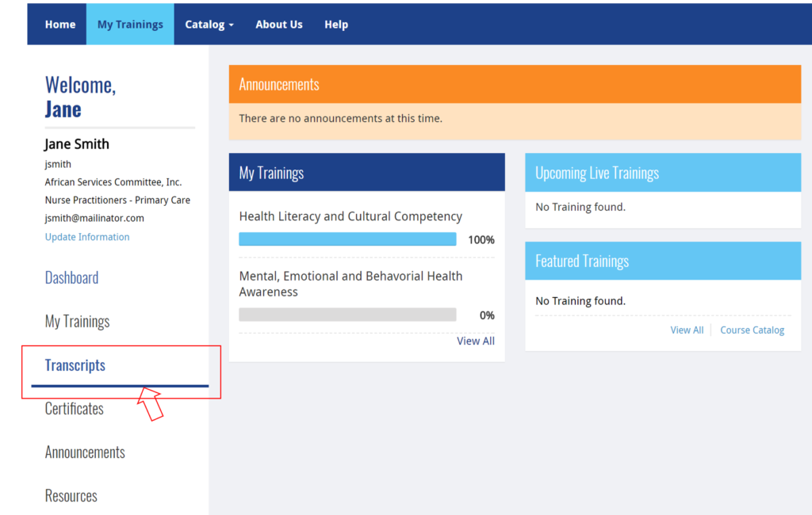Click View All under Featured Trainings
812x515 pixels.
(687, 330)
